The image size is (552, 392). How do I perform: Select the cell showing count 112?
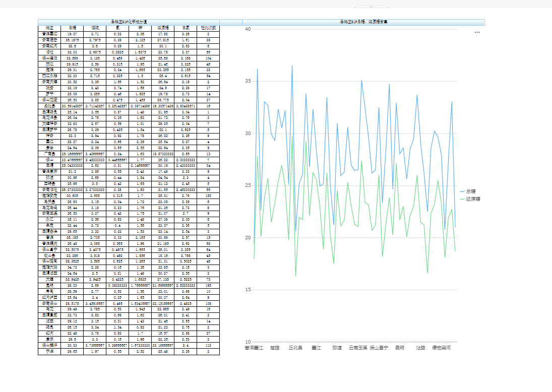pos(208,345)
